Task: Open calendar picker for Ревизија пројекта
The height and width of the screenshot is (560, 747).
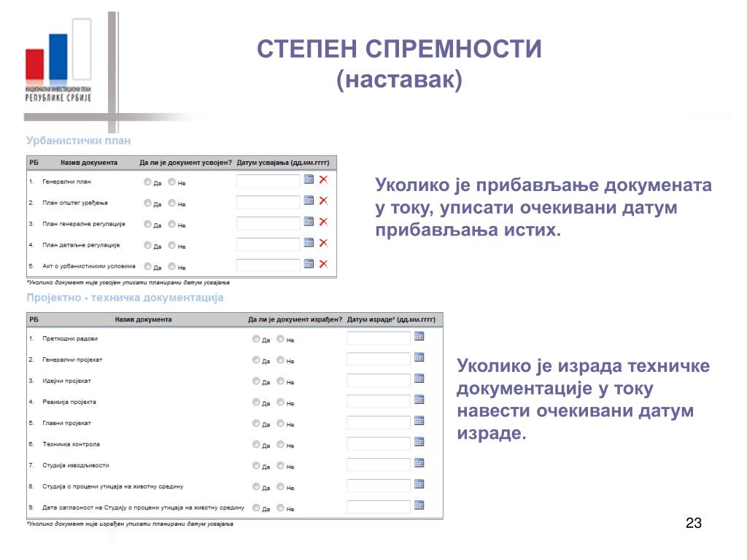Action: pyautogui.click(x=419, y=400)
